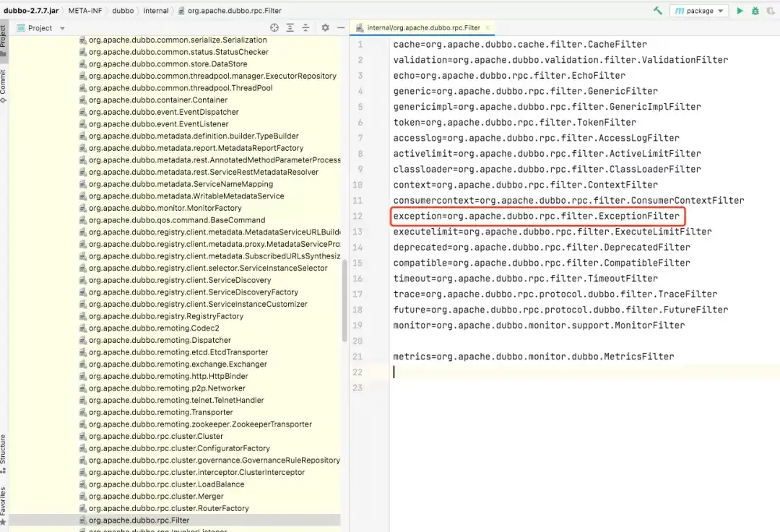Click line number 12 in the gutter
Image resolution: width=780 pixels, height=532 pixels.
[x=357, y=217]
